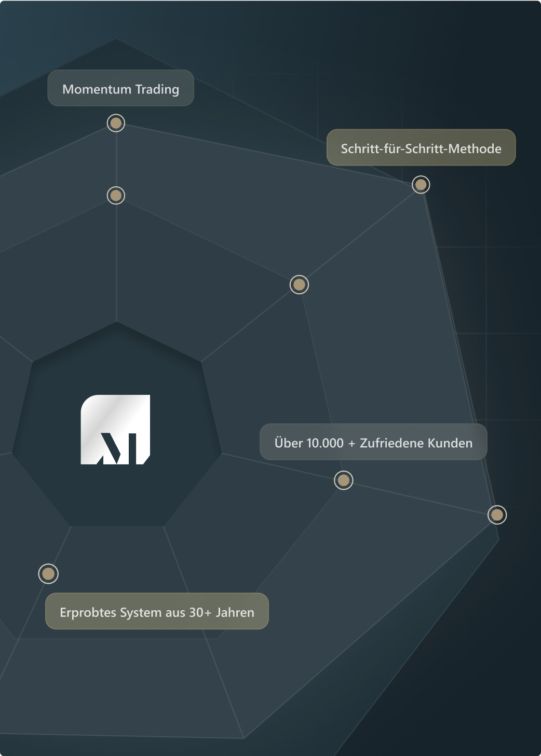Select the node below Momentum Trading label
This screenshot has height=756, width=541.
click(116, 123)
